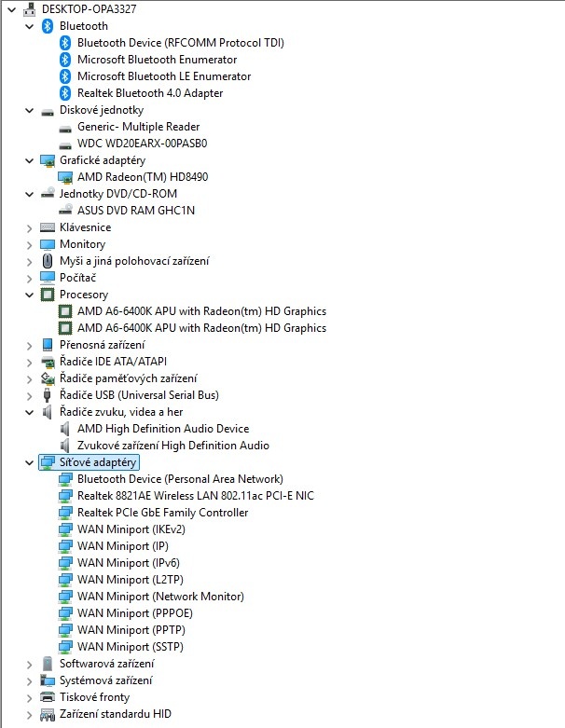Click the Zařízení standardu HID icon
This screenshot has height=728, width=565.
[x=48, y=715]
